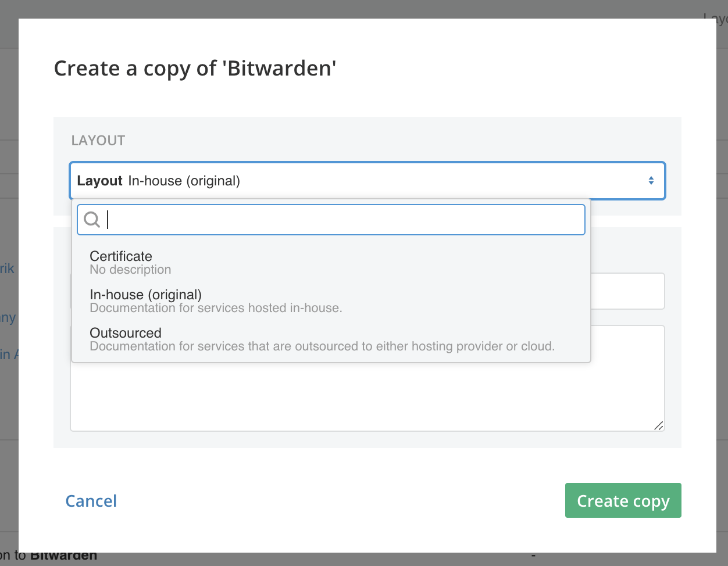Click the dropdown arrows on Layout field

(651, 181)
